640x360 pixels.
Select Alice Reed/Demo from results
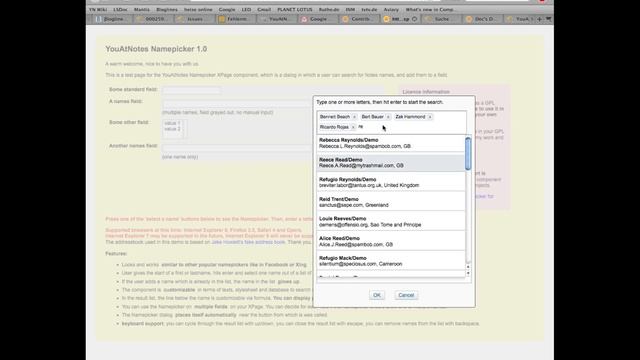point(391,241)
